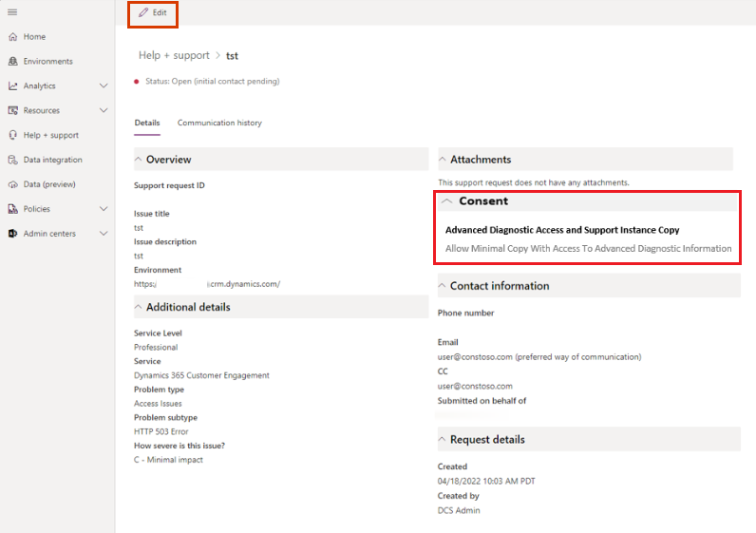Expand the Policies chevron
The width and height of the screenshot is (756, 533).
pos(104,209)
